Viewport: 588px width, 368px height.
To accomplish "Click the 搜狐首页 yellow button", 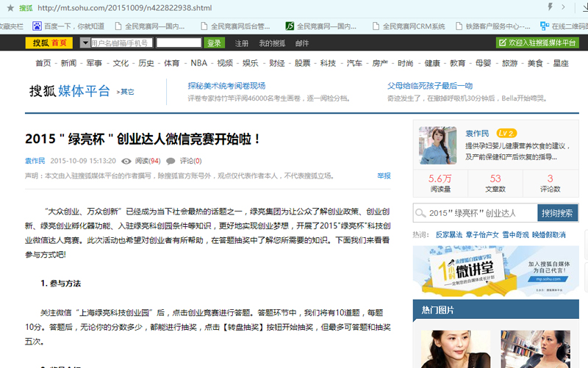I will 49,43.
